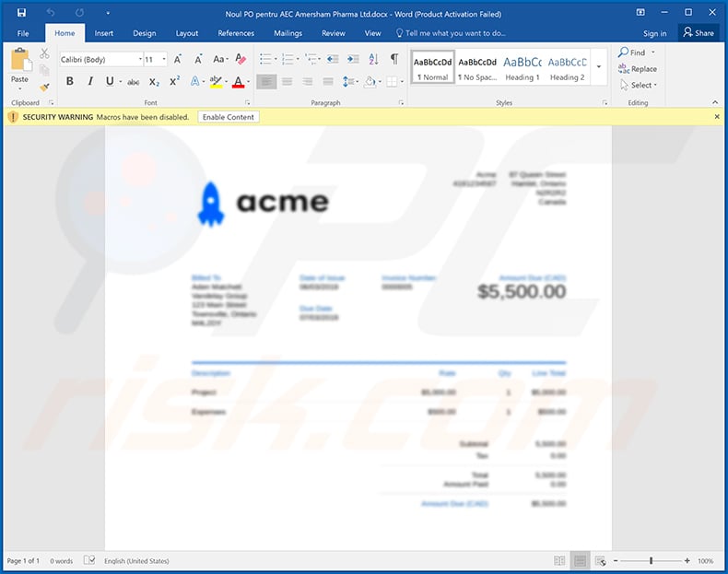728x574 pixels.
Task: Switch to the Insert tab
Action: point(103,33)
